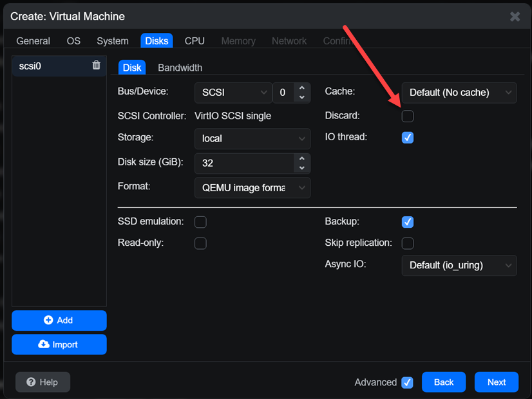Open the Cache dropdown
This screenshot has height=399, width=532.
tap(459, 93)
